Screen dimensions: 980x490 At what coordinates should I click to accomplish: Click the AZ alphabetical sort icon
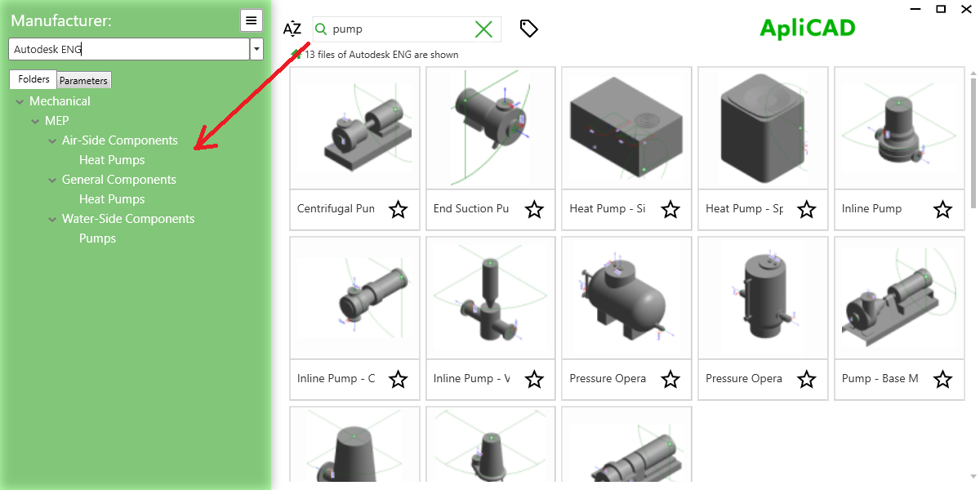point(292,28)
